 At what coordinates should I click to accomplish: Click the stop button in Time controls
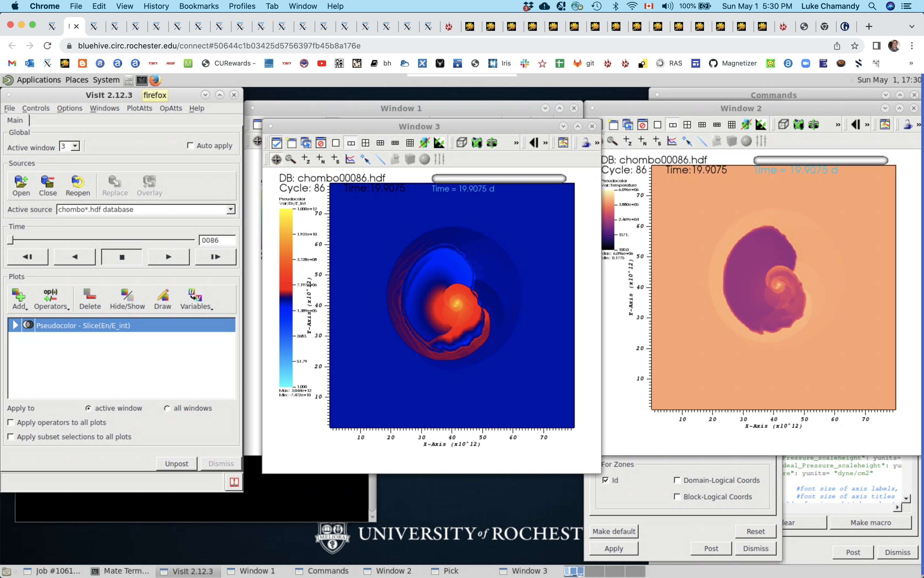122,257
